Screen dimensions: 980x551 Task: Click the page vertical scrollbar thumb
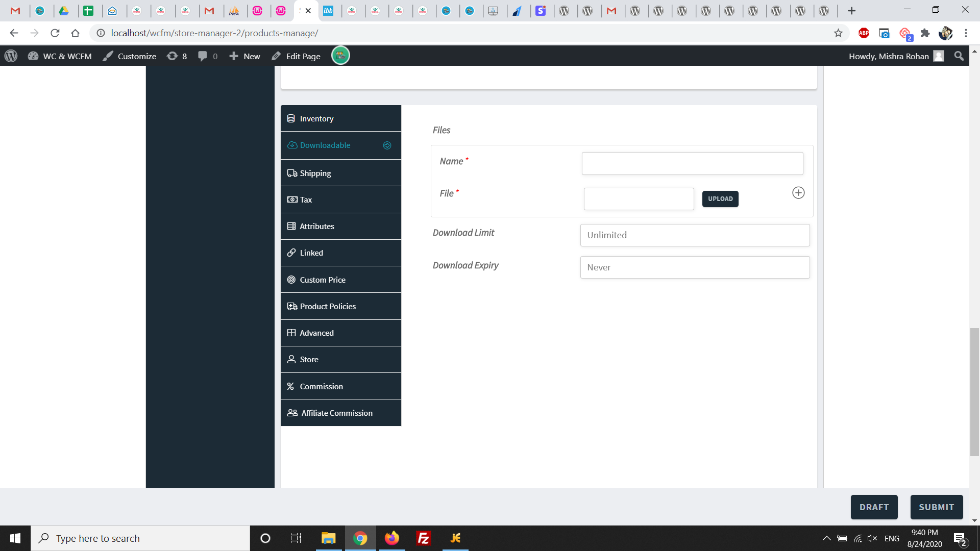pos(974,392)
